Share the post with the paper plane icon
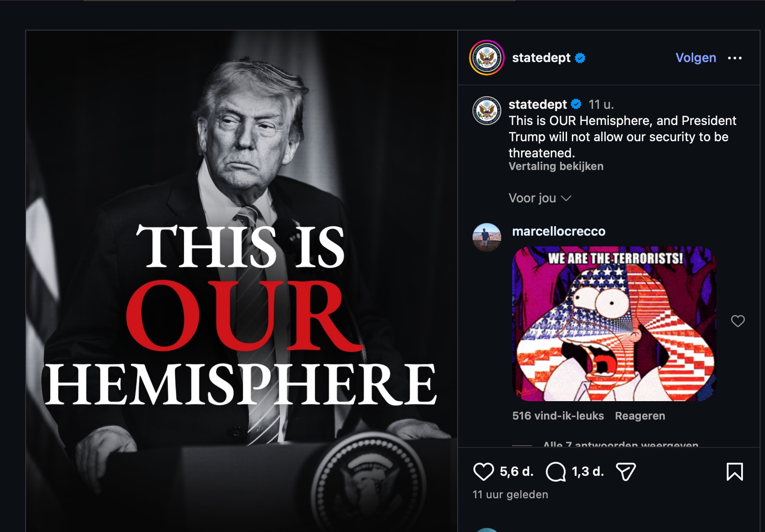The height and width of the screenshot is (532, 765). pos(626,472)
